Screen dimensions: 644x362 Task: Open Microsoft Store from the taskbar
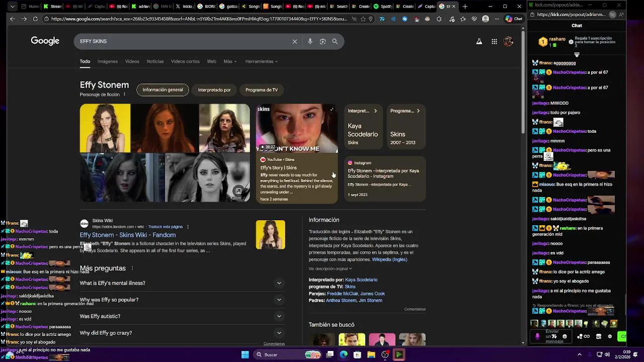pyautogui.click(x=357, y=354)
